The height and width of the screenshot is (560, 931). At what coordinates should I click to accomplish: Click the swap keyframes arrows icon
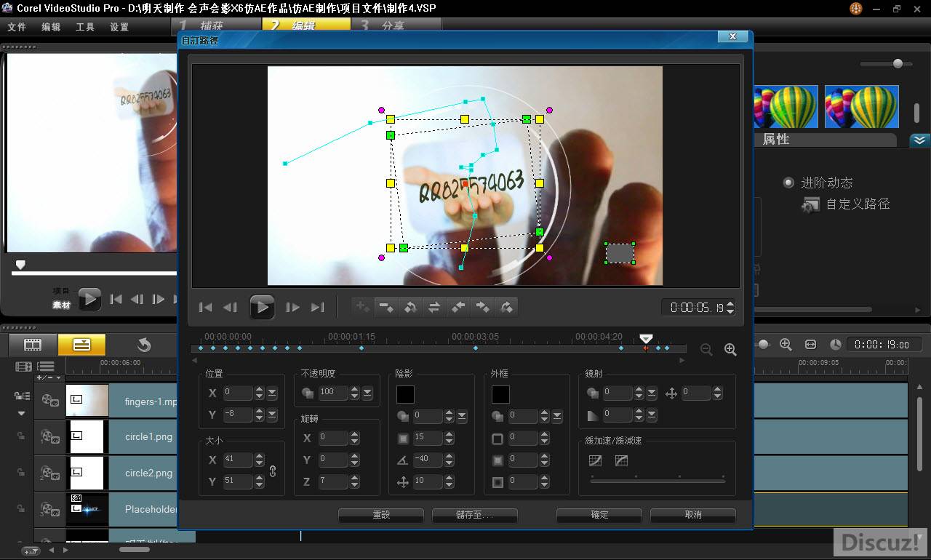[x=434, y=307]
